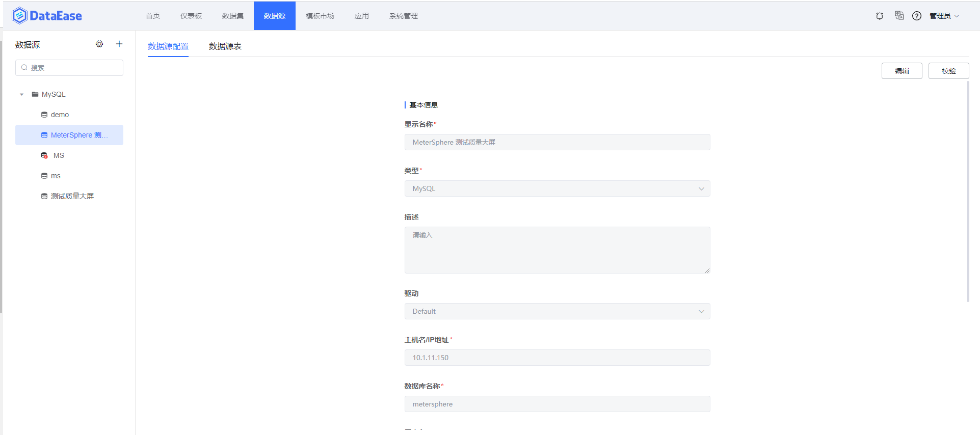This screenshot has height=435, width=980.
Task: Click the 数据源 sidebar title
Action: [x=28, y=45]
